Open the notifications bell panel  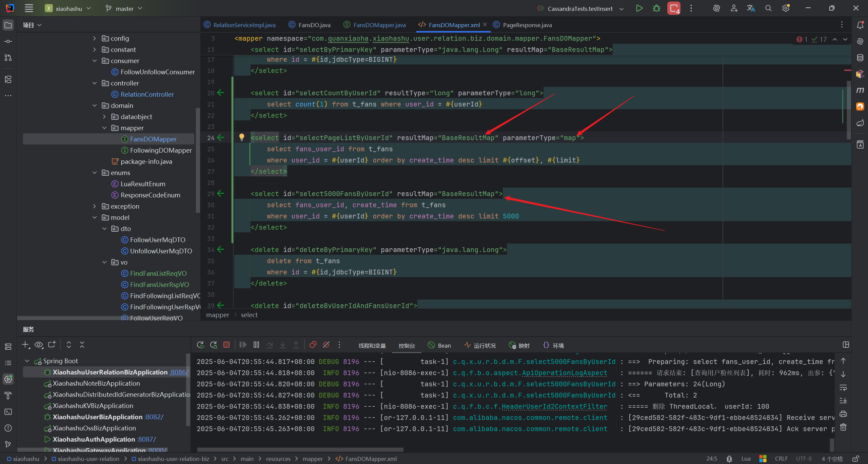pyautogui.click(x=860, y=25)
